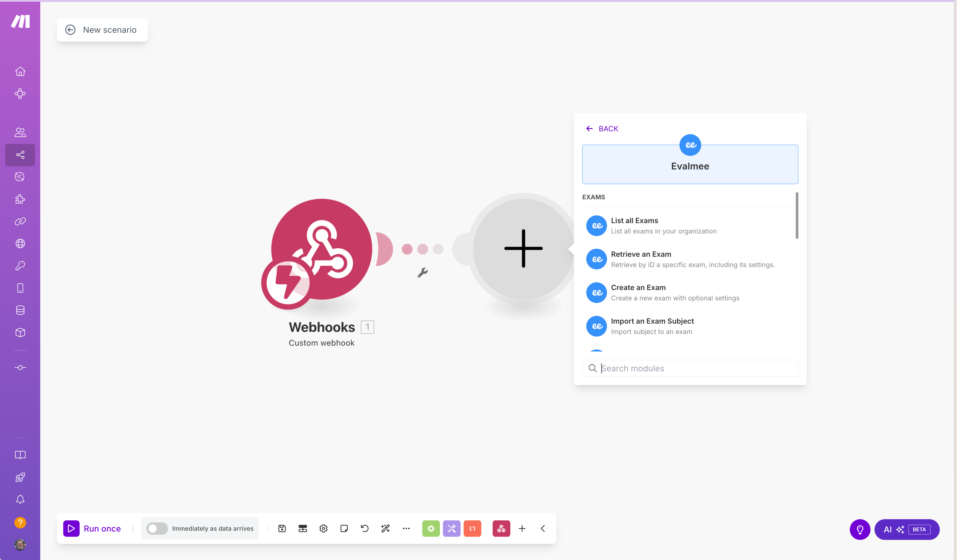
Task: Toggle the Immediately as data arrives switch
Action: (157, 528)
